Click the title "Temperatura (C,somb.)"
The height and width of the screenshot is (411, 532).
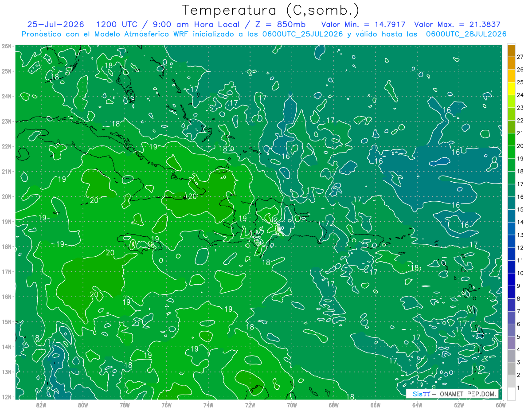[x=270, y=10]
